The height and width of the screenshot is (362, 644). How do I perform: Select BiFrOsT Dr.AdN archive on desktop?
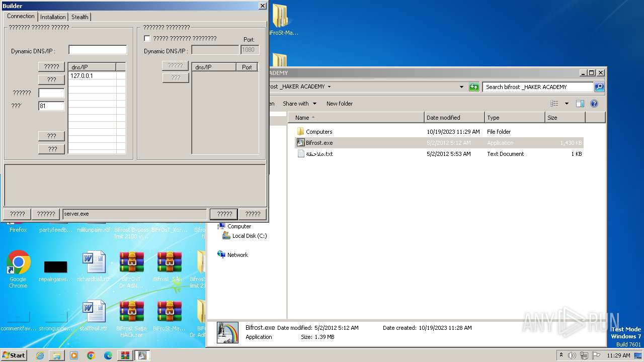[131, 269]
